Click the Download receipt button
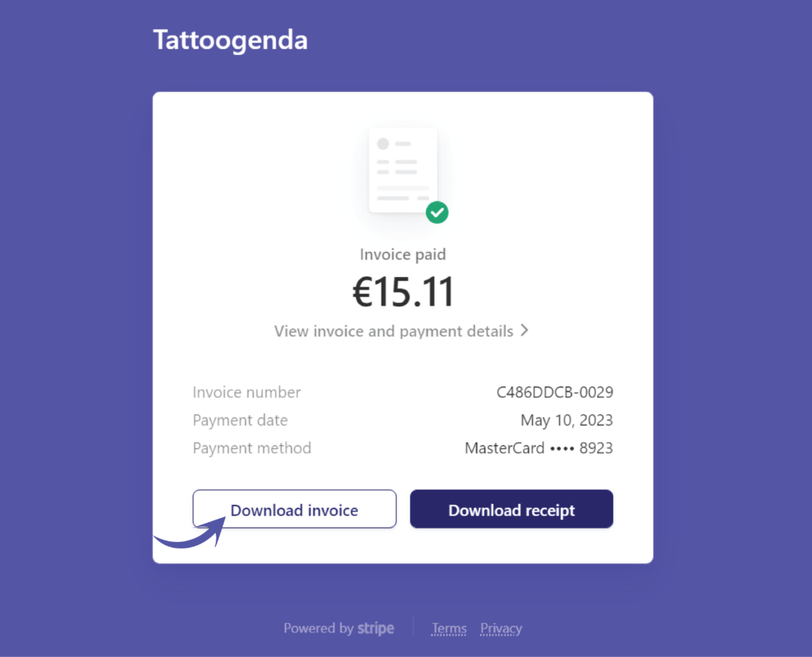The height and width of the screenshot is (657, 812). coord(511,509)
